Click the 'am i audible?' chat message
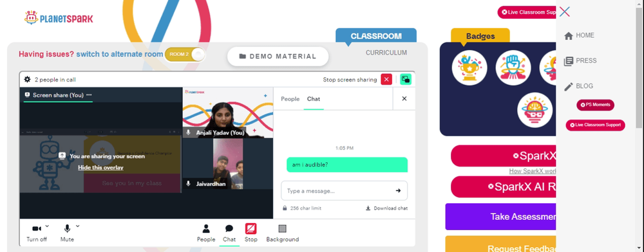This screenshot has height=252, width=644. (x=347, y=165)
